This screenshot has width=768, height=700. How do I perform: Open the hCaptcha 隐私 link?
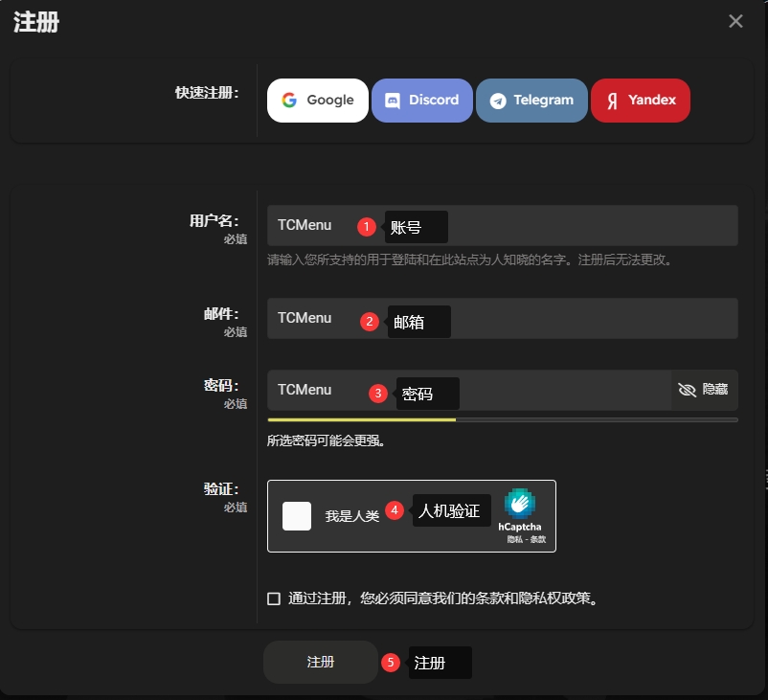point(515,540)
